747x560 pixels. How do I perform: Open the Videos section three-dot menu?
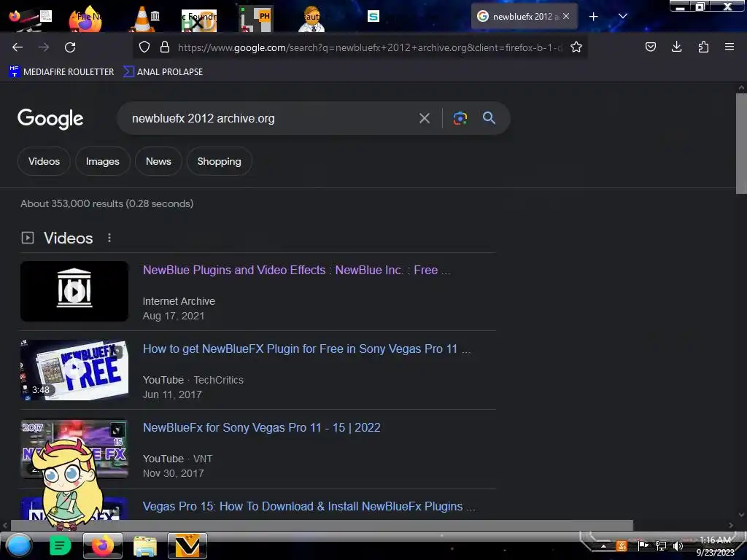tap(109, 238)
